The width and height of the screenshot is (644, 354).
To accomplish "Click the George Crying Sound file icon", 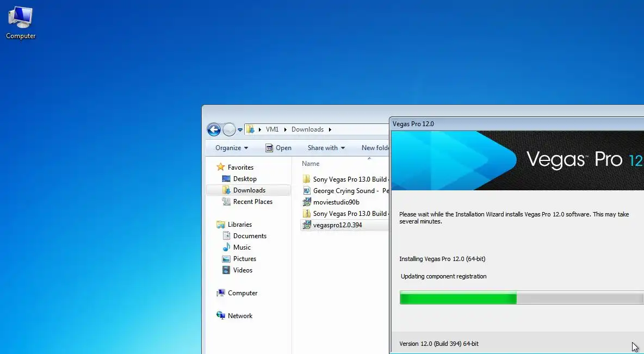I will coord(306,190).
